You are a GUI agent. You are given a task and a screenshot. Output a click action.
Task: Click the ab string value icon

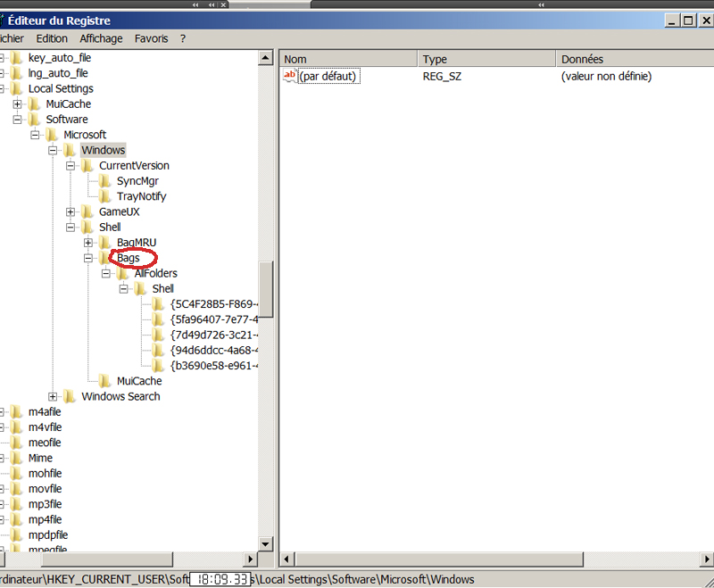tap(289, 76)
